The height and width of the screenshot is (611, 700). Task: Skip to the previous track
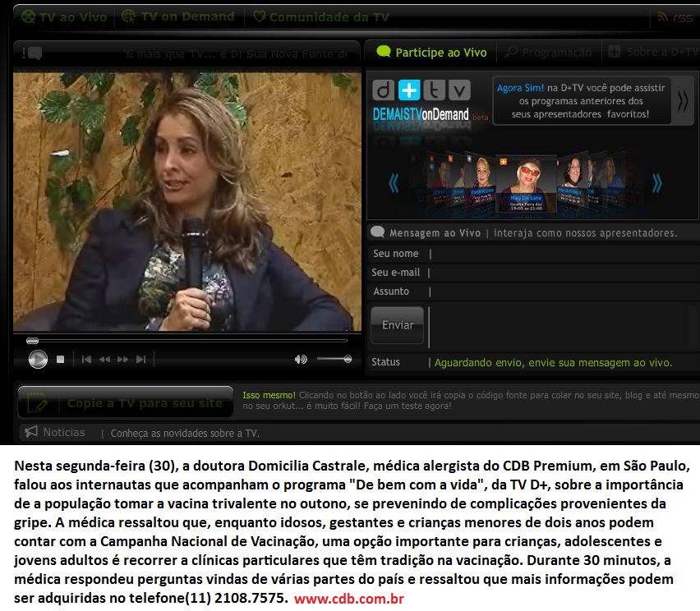click(x=86, y=359)
